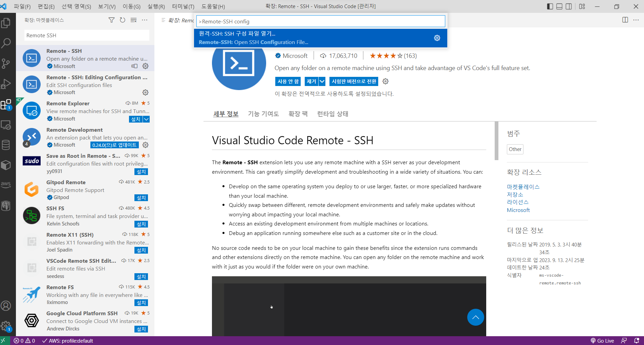This screenshot has width=644, height=345.
Task: Open the 파일(F) menu
Action: (x=22, y=6)
